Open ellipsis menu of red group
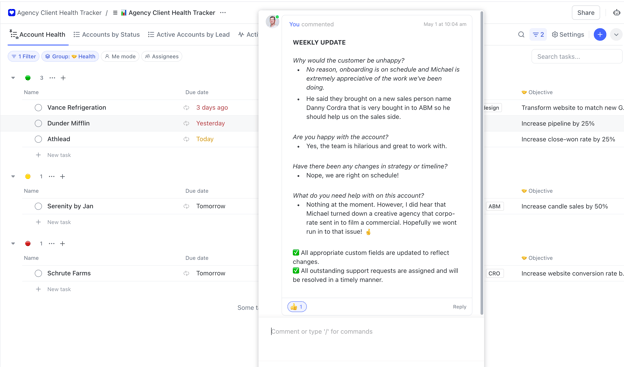The image size is (624, 367). (51, 244)
